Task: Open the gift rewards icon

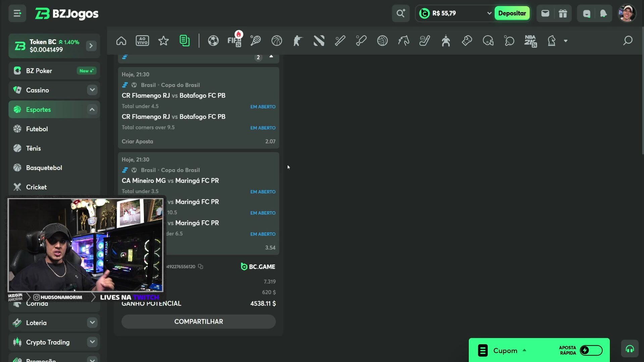Action: pyautogui.click(x=563, y=13)
